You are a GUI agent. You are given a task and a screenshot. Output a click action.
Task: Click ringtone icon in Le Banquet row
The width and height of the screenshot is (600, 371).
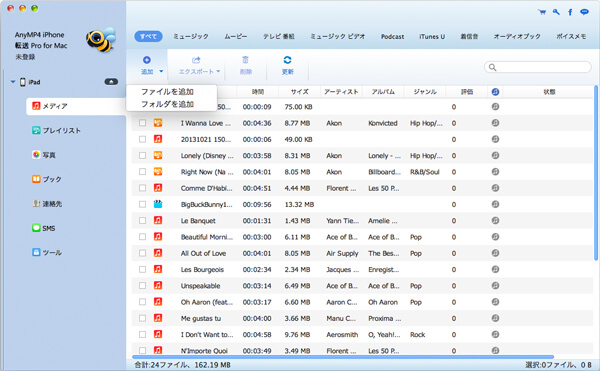click(495, 220)
